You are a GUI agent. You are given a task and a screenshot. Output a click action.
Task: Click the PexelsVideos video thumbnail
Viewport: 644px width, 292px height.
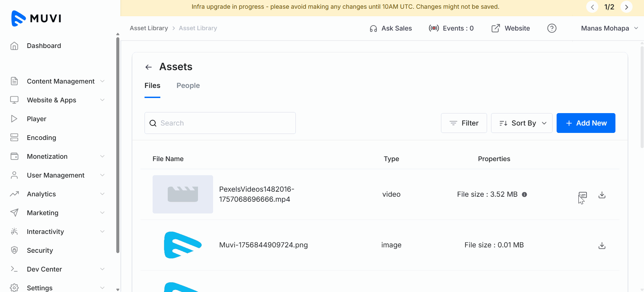183,194
